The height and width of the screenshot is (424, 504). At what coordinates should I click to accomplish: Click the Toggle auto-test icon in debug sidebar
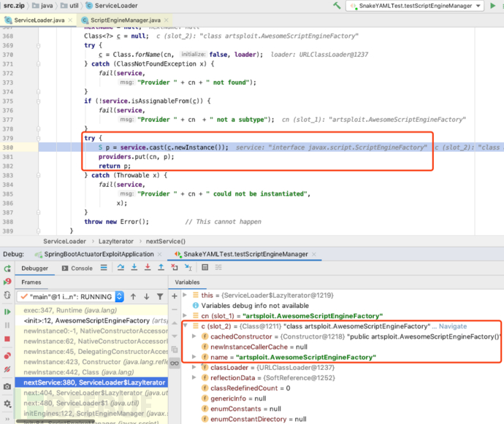point(7,295)
